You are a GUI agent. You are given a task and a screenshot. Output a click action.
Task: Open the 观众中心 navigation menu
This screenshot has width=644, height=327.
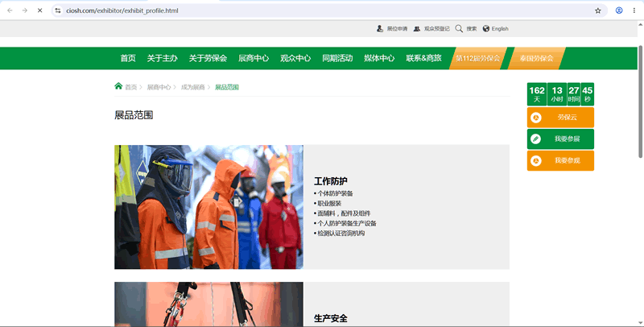pos(295,58)
